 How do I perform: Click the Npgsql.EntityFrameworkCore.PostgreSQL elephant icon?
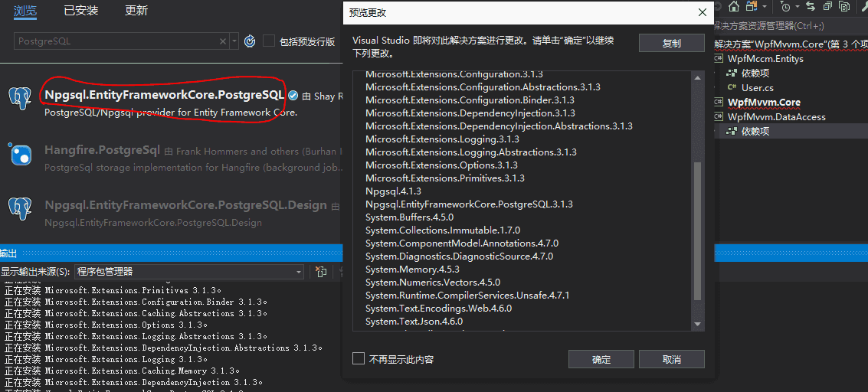(x=20, y=99)
